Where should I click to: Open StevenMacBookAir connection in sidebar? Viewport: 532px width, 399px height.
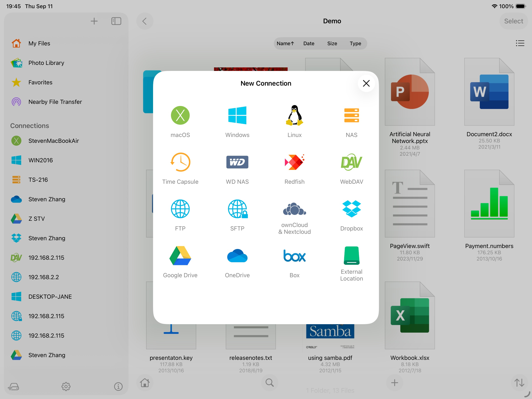tap(53, 141)
